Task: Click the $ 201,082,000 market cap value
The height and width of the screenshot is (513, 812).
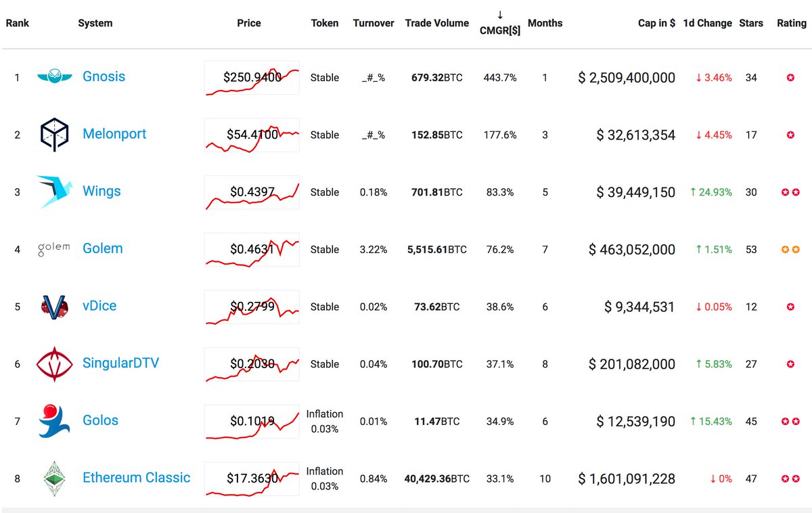Action: click(x=632, y=364)
